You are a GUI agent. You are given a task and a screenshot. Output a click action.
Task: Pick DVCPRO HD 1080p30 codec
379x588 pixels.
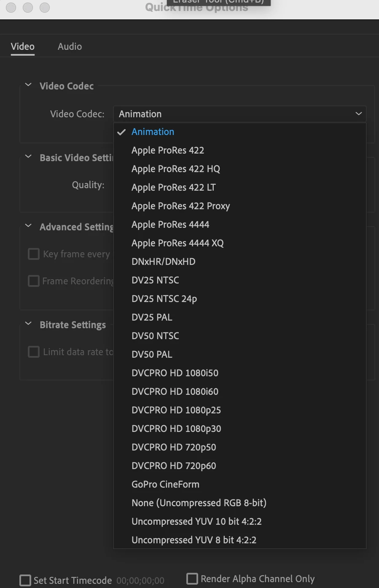[x=239, y=429]
